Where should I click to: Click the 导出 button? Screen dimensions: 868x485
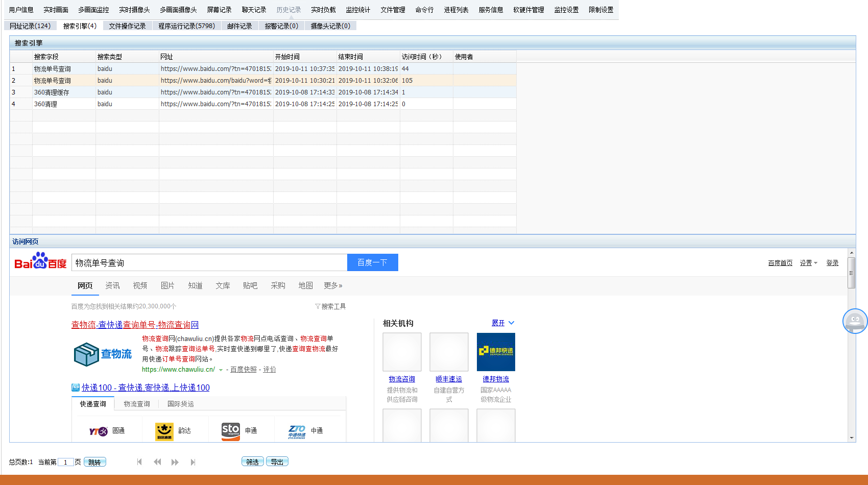(x=277, y=462)
